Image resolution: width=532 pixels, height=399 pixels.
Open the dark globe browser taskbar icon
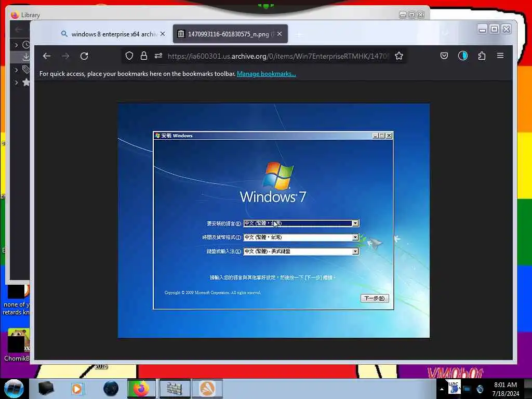111,389
